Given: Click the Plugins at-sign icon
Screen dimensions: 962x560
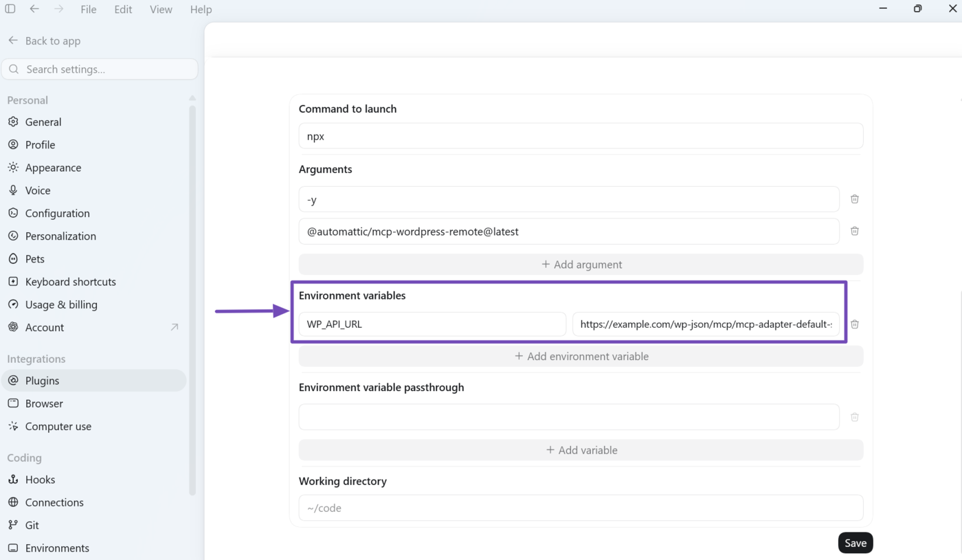Looking at the screenshot, I should tap(13, 381).
